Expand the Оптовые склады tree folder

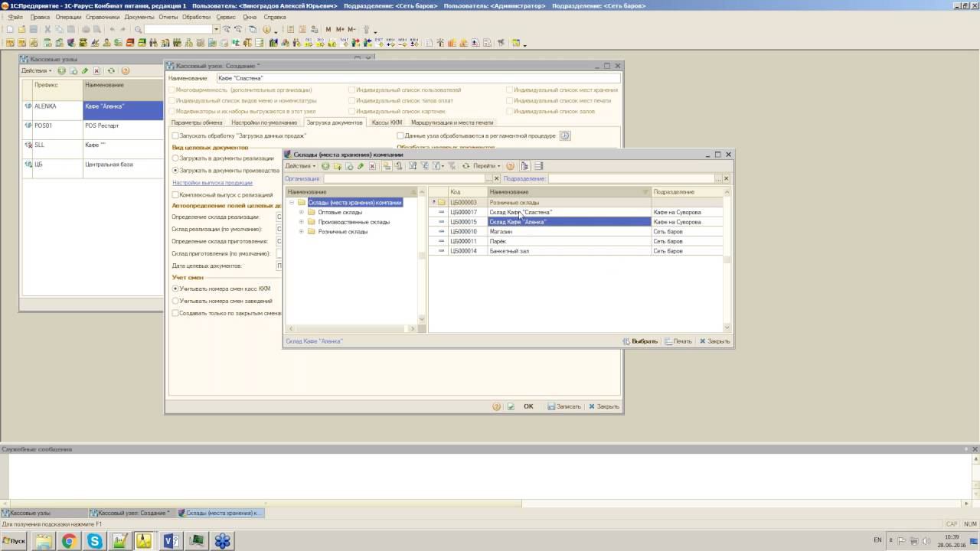pyautogui.click(x=302, y=212)
